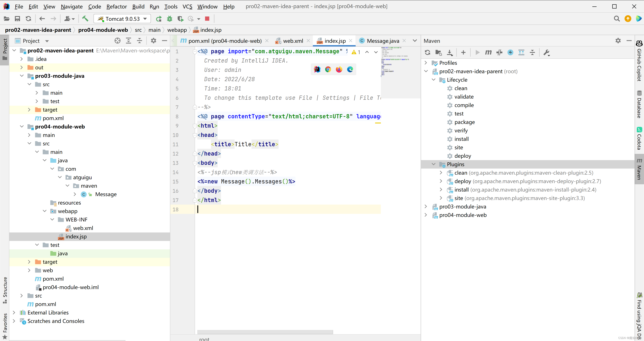Expand External Libraries node
The image size is (644, 341).
(14, 312)
